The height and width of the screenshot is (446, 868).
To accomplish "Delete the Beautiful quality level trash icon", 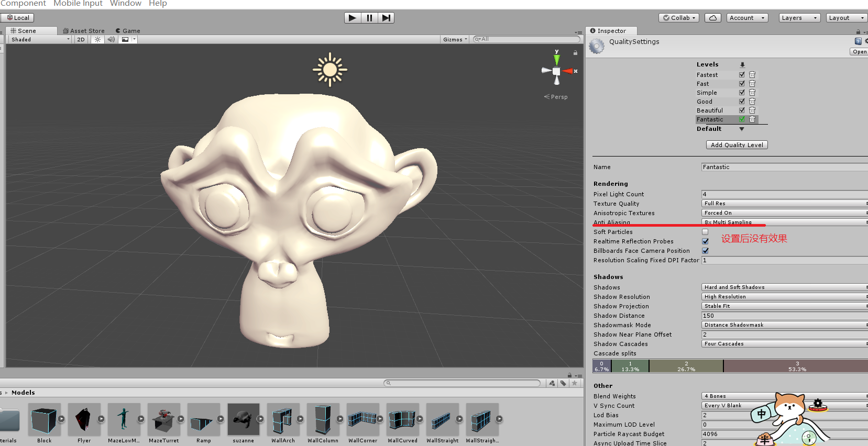I will point(752,110).
